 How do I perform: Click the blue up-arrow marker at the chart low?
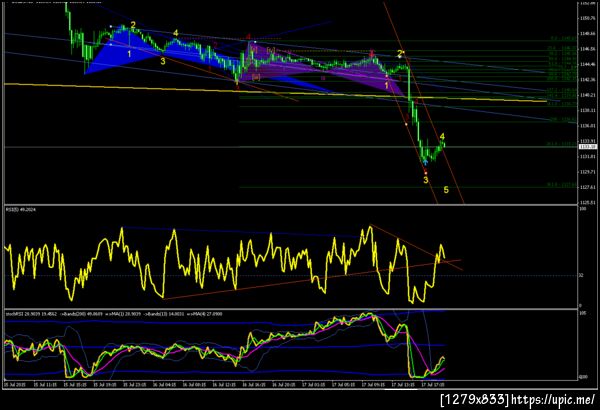[x=425, y=162]
